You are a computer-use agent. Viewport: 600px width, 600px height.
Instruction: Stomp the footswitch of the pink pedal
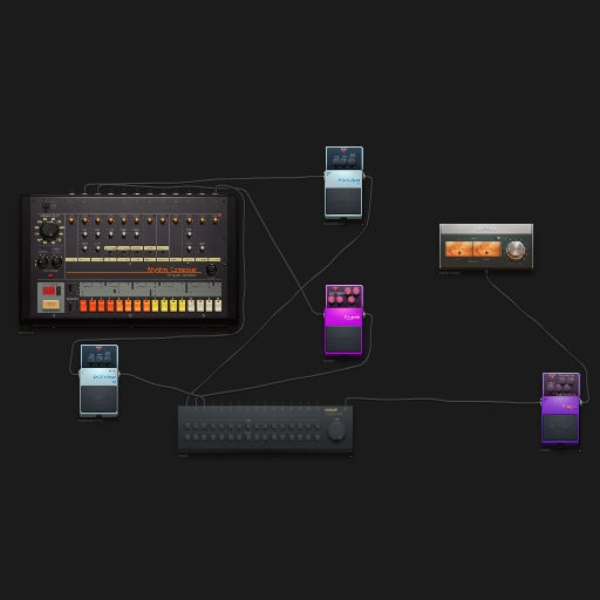pos(343,339)
